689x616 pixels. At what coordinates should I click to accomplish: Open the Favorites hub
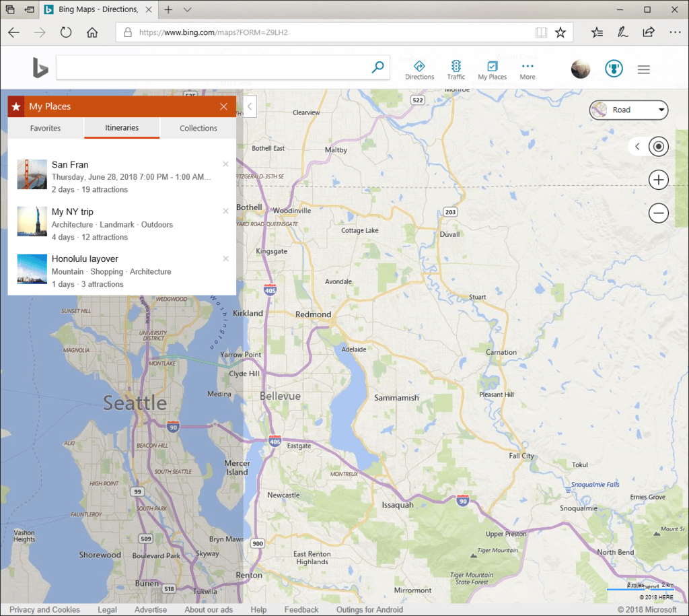pyautogui.click(x=597, y=32)
